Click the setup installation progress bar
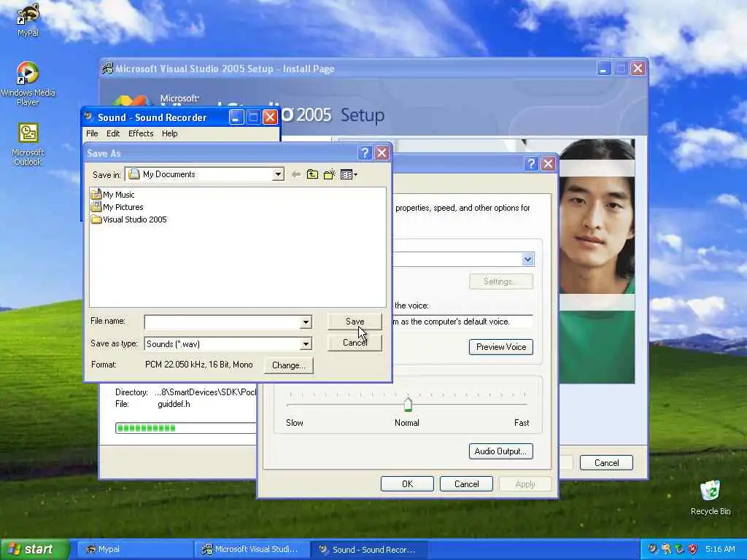 pyautogui.click(x=186, y=428)
